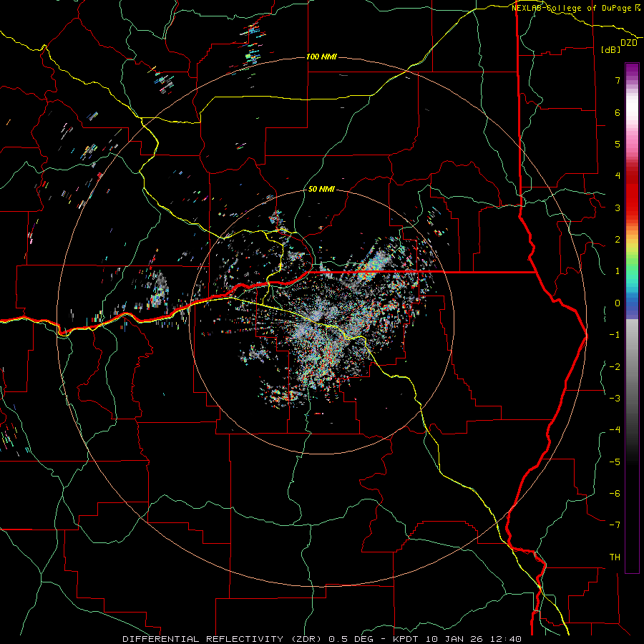Click the 3 value on the color scale
The image size is (644, 644).
point(618,208)
